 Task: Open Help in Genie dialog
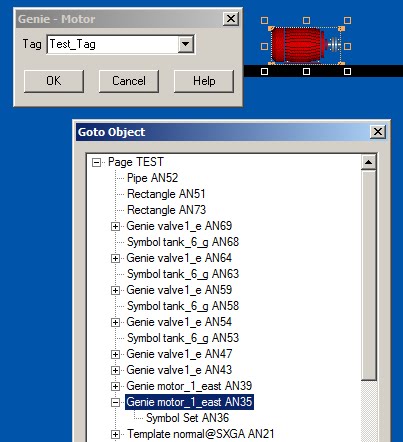pos(204,81)
